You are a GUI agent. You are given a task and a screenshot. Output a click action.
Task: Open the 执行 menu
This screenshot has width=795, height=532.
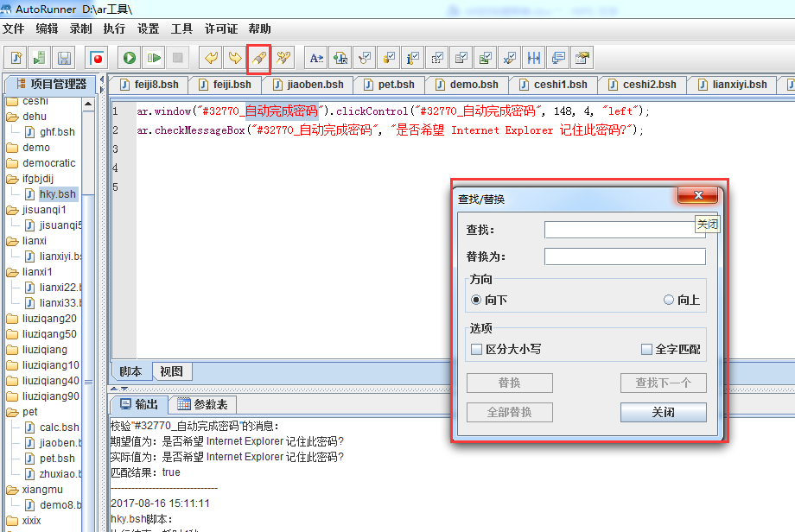114,28
